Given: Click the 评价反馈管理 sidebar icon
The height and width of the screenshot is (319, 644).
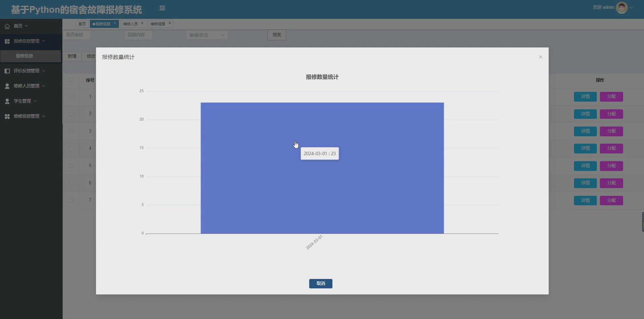Looking at the screenshot, I should coord(7,71).
